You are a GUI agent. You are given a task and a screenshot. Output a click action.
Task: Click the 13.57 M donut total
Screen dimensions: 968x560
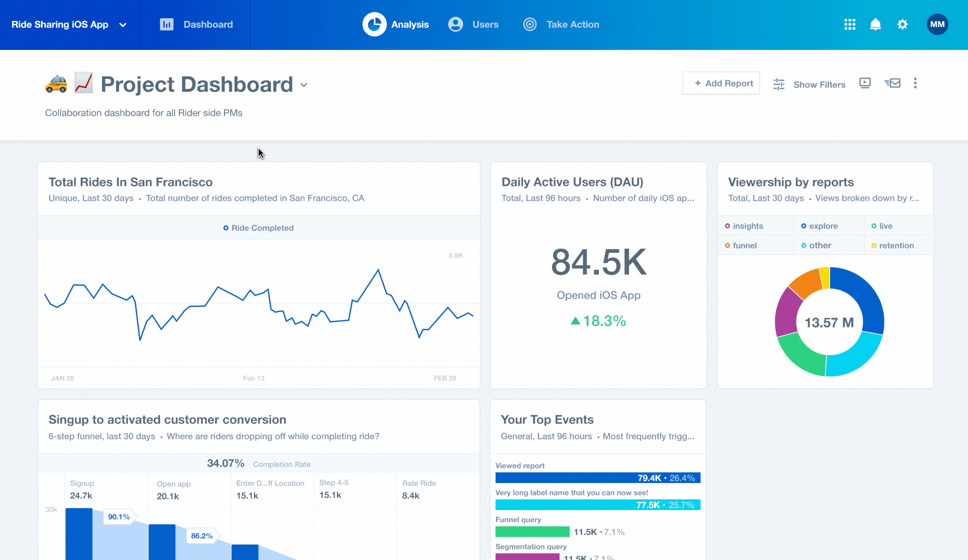(829, 322)
